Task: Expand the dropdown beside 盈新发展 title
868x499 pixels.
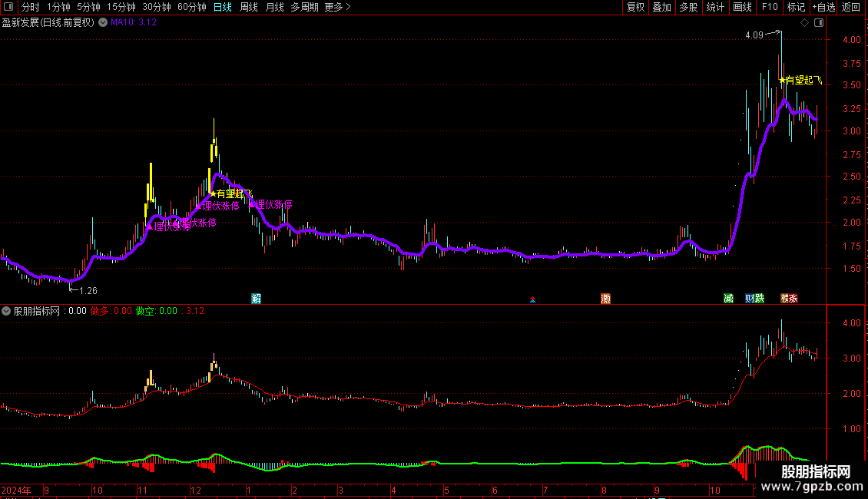Action: [x=103, y=22]
